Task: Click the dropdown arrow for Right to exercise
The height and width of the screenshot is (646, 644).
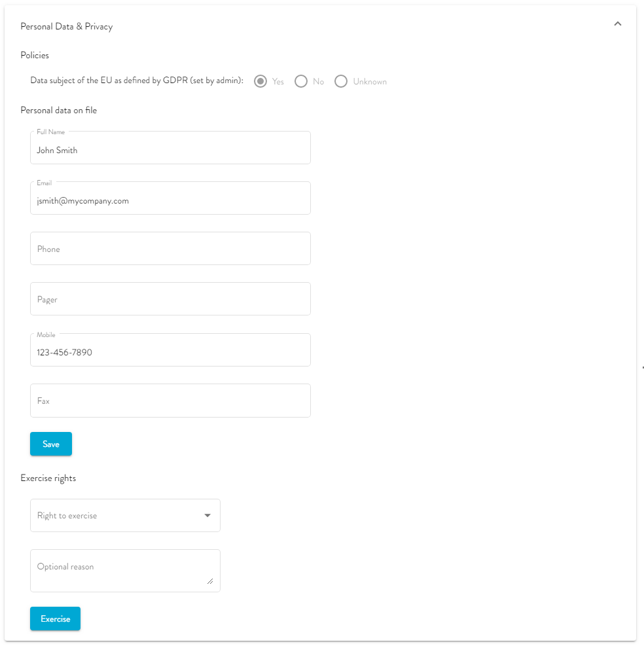Action: pyautogui.click(x=207, y=516)
